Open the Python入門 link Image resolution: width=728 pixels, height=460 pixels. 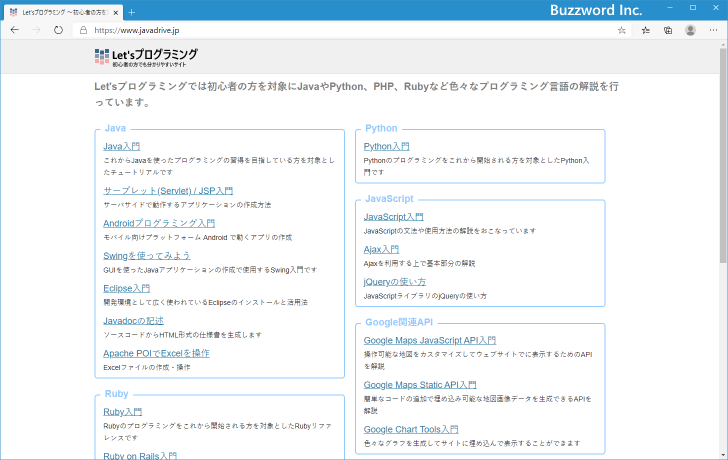pos(386,146)
